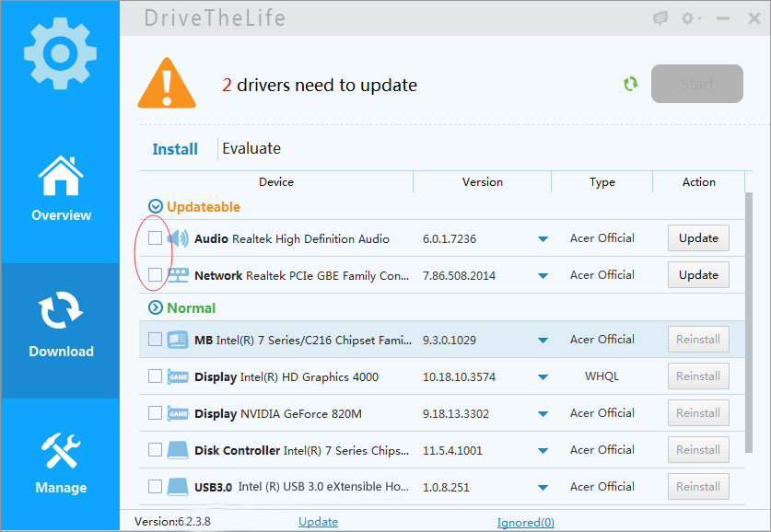This screenshot has height=532, width=771.
Task: Check the USB3.0 eXtensible Host checkbox
Action: [x=155, y=486]
